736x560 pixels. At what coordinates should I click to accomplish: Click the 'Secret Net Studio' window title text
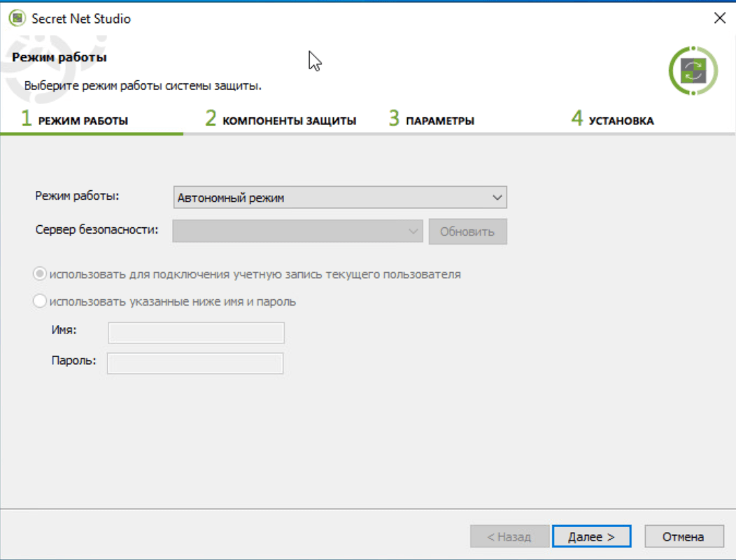click(81, 19)
